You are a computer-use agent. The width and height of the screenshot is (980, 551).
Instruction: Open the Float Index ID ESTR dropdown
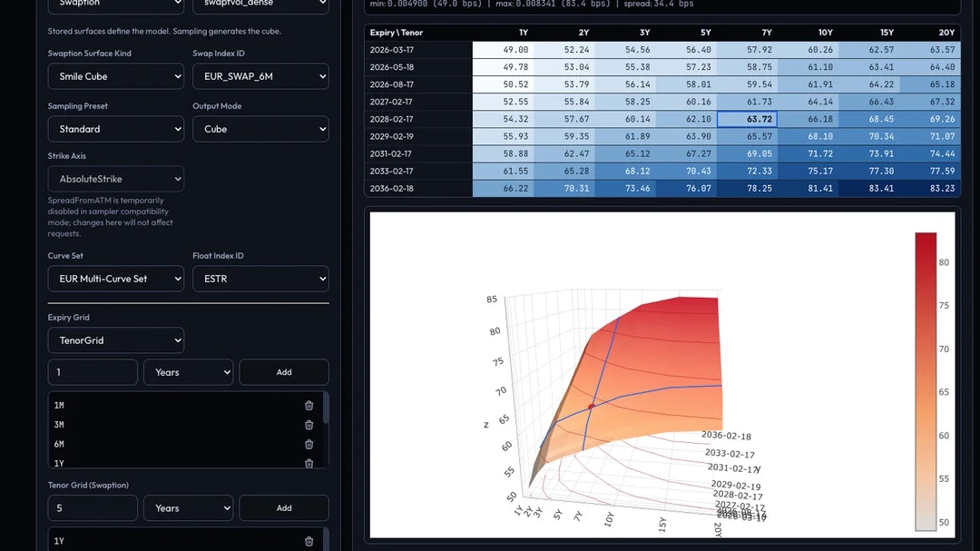(x=260, y=279)
